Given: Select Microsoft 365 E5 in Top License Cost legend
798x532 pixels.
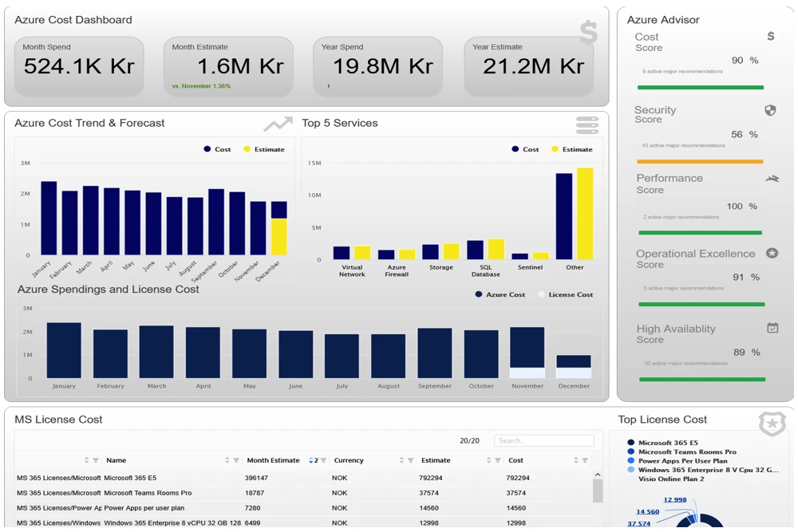Looking at the screenshot, I should pos(667,443).
